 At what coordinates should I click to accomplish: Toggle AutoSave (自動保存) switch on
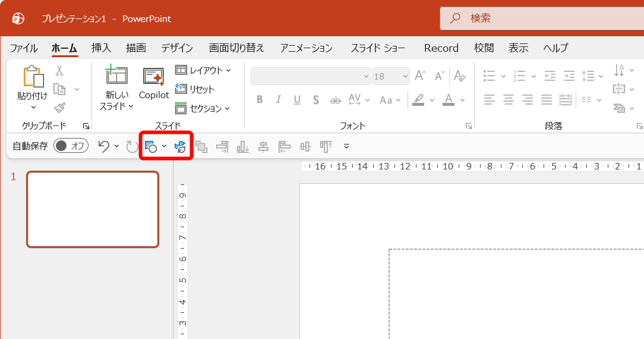pyautogui.click(x=71, y=146)
